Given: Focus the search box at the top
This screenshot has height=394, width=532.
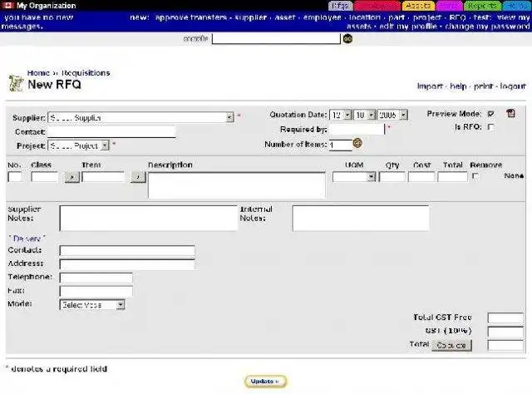Looking at the screenshot, I should point(276,38).
